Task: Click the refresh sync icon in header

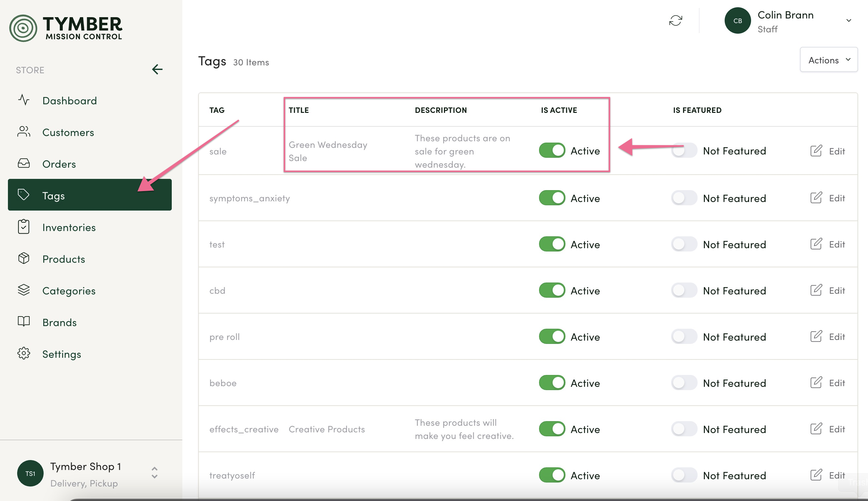Action: [x=675, y=20]
